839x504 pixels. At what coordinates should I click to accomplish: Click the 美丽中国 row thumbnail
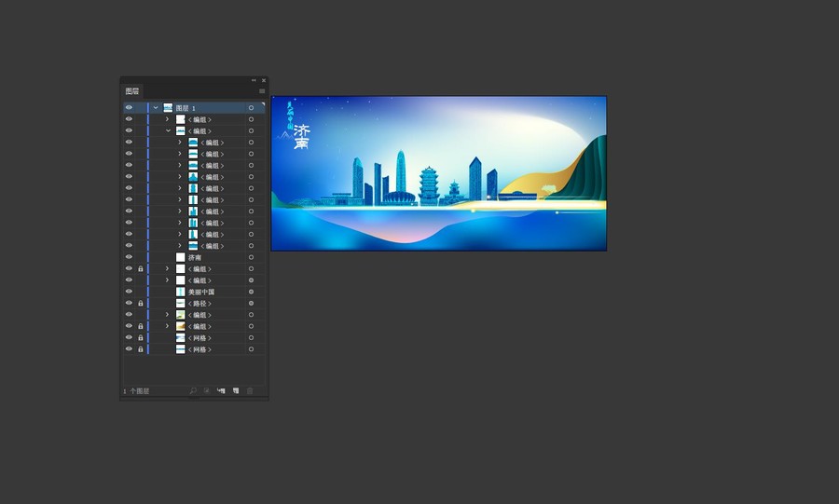[180, 292]
